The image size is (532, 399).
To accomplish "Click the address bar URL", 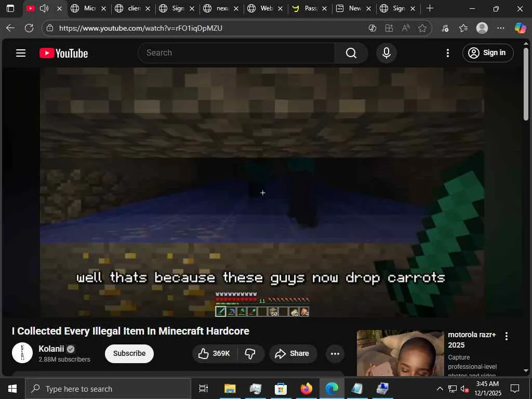I will pos(140,28).
